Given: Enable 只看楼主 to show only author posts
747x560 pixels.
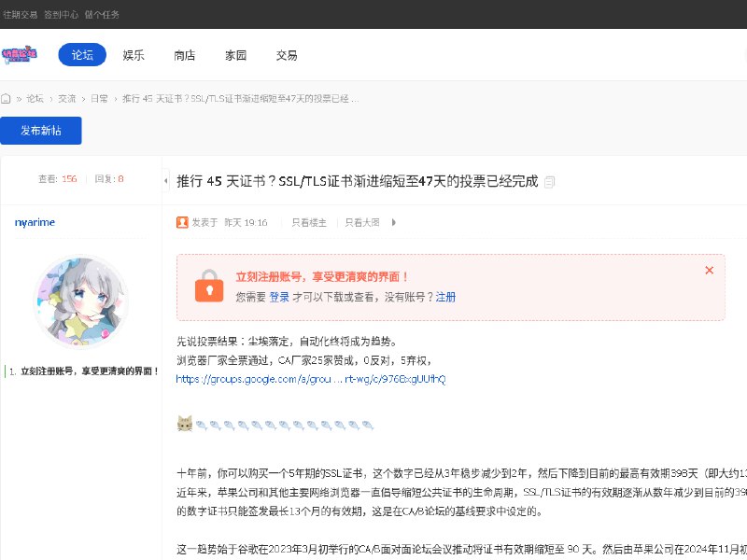Looking at the screenshot, I should coord(308,222).
